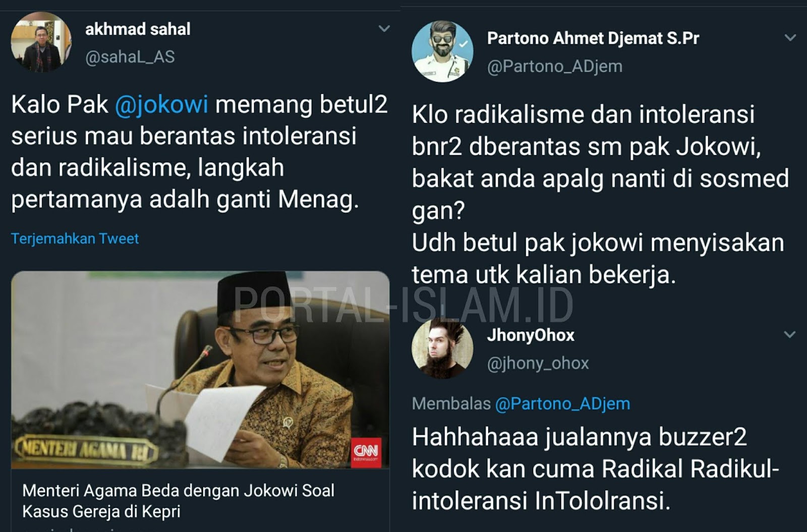Open the Menteri Agama article photo
Image resolution: width=807 pixels, height=532 pixels.
click(200, 370)
